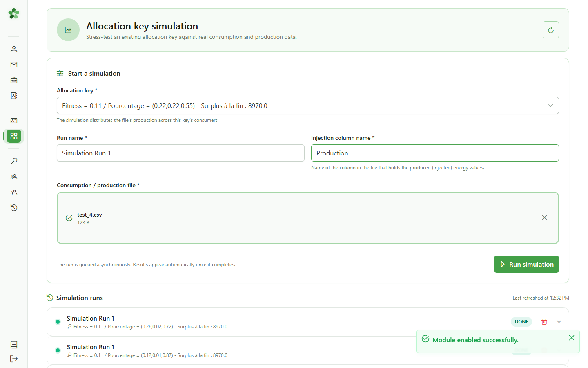
Task: Click the Start a simulation heading
Action: coord(94,74)
